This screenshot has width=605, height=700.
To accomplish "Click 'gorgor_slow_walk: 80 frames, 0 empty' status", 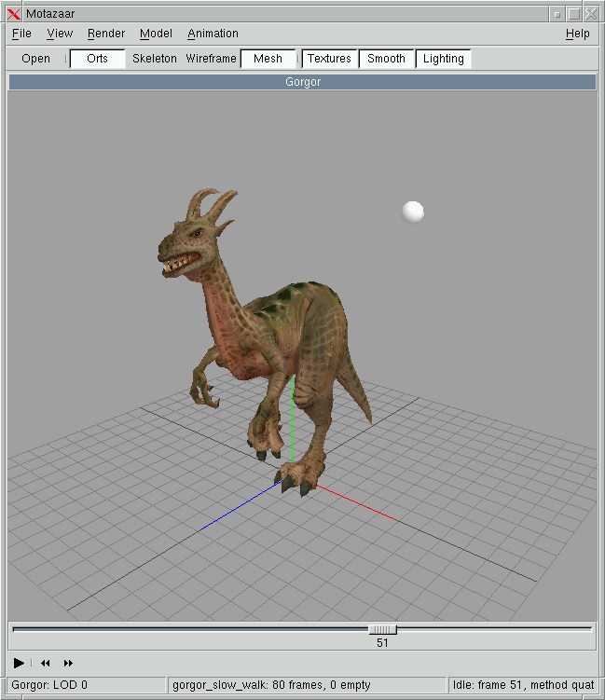I will [271, 685].
